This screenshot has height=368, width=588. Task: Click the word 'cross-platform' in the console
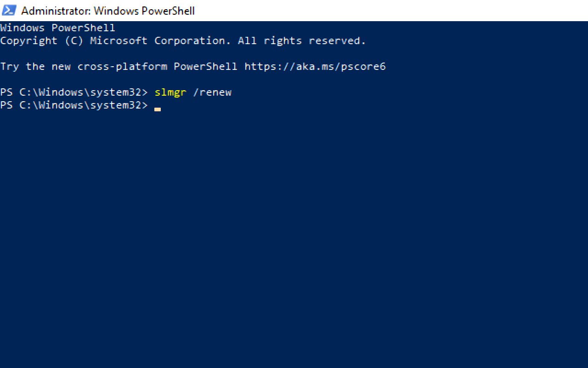point(122,67)
